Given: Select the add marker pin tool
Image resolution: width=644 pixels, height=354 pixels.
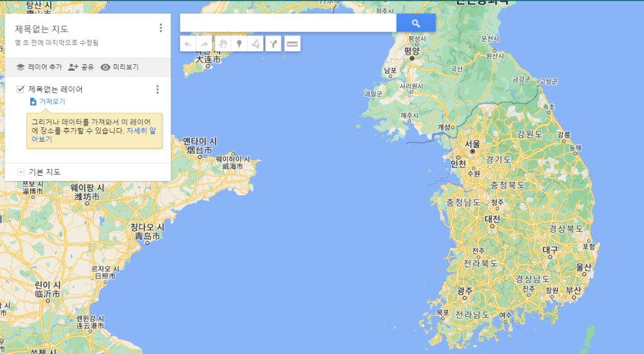Looking at the screenshot, I should 239,44.
